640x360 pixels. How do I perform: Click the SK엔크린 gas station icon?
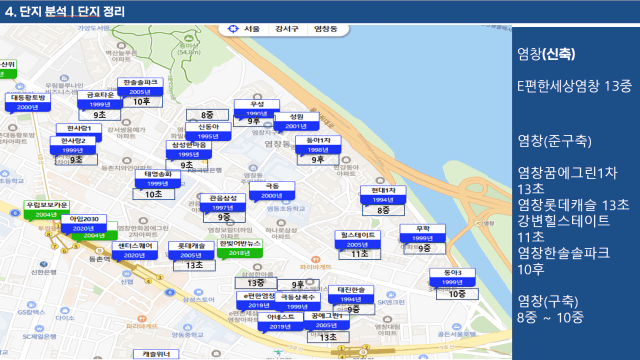(x=391, y=295)
